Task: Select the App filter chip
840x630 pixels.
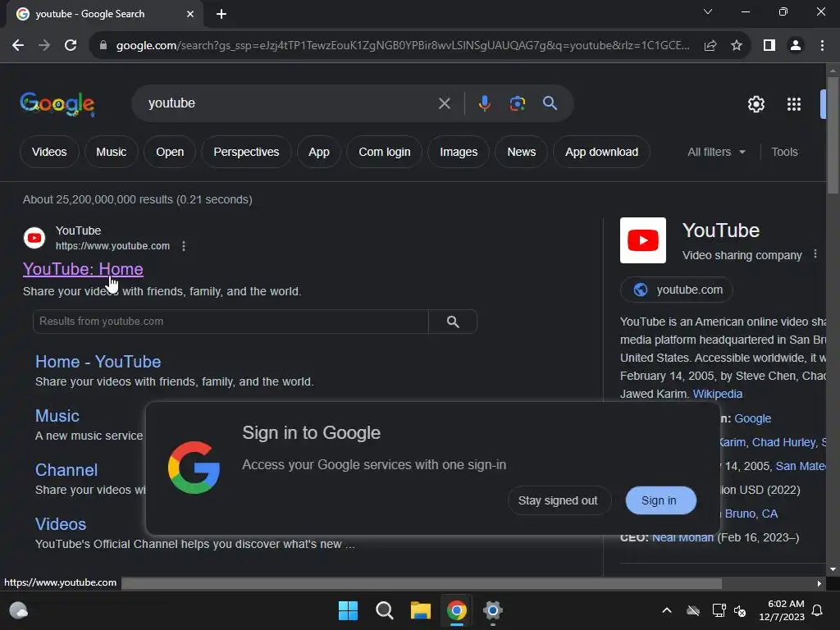Action: (319, 152)
